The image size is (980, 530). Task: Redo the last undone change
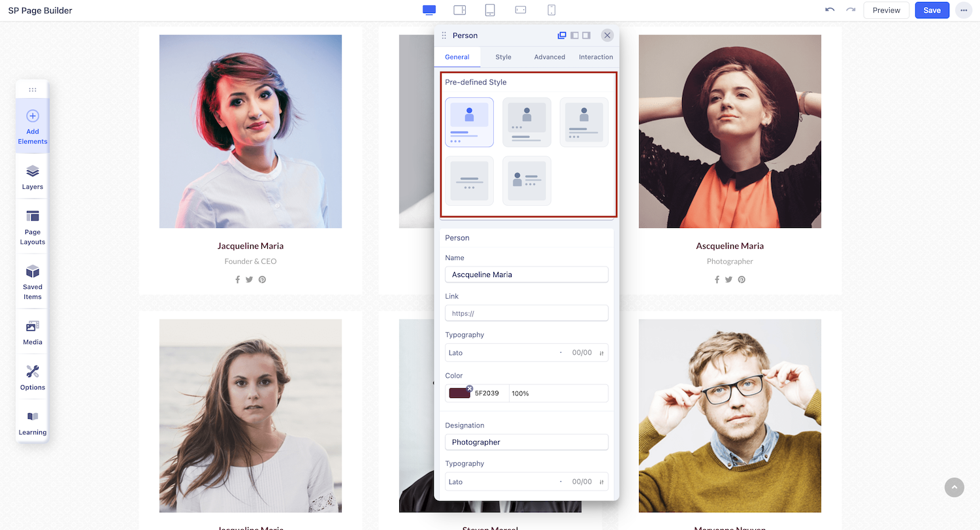click(851, 10)
